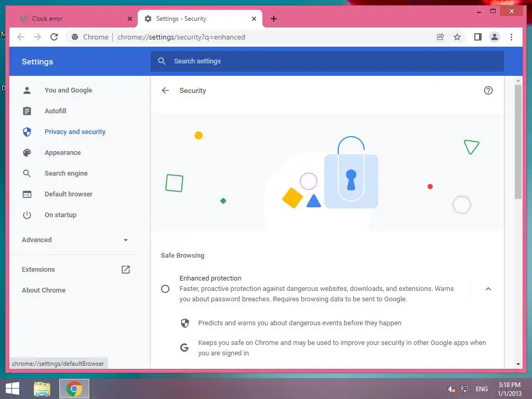Viewport: 532px width, 399px height.
Task: Open the Security help question mark icon
Action: tap(488, 90)
